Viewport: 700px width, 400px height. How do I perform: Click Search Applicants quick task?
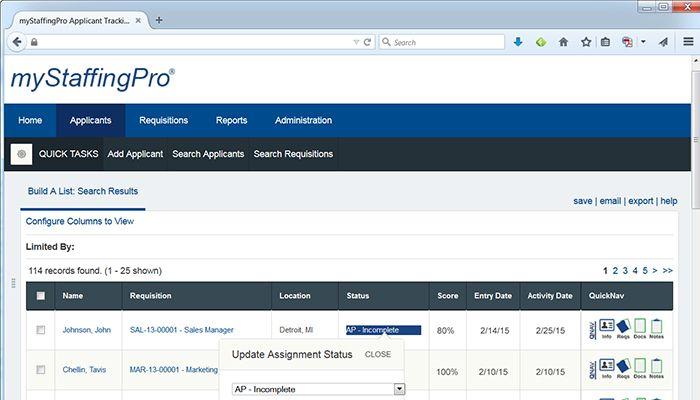click(208, 154)
